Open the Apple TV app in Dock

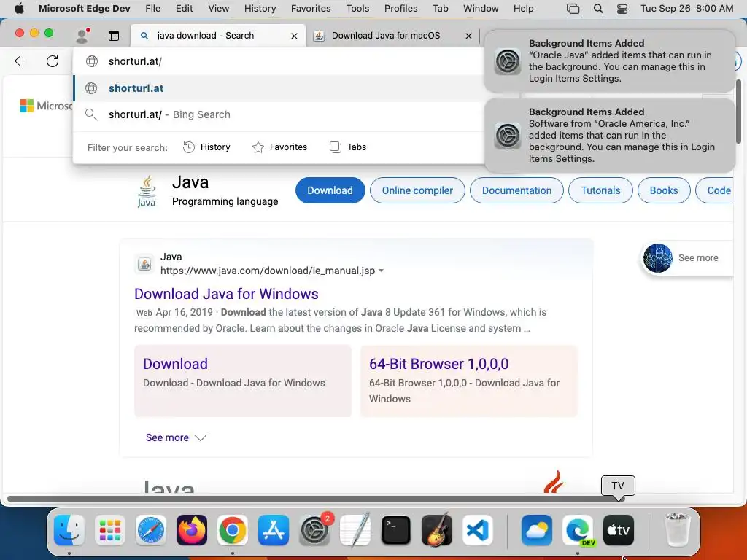[x=619, y=530]
